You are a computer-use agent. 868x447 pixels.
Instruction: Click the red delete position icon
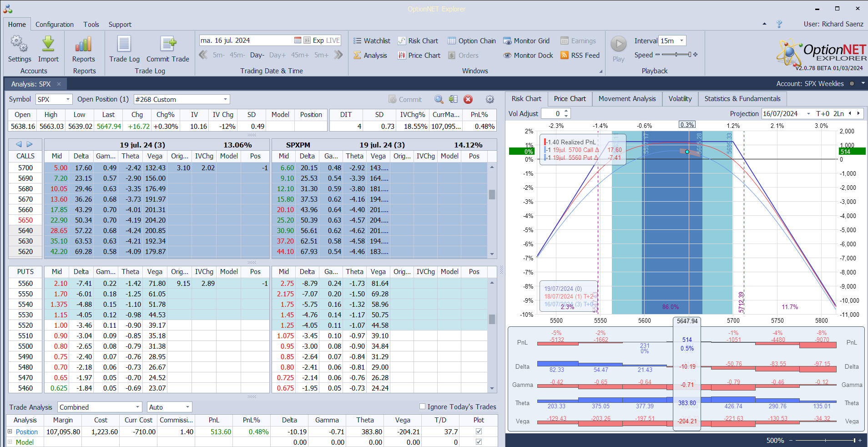coord(468,99)
